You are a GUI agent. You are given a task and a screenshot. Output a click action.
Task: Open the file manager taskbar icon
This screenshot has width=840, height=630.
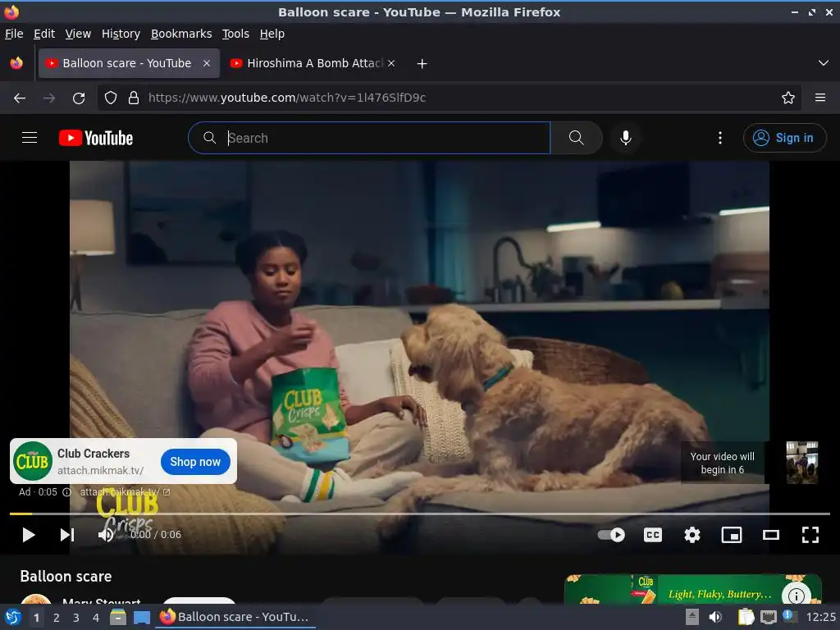point(118,617)
